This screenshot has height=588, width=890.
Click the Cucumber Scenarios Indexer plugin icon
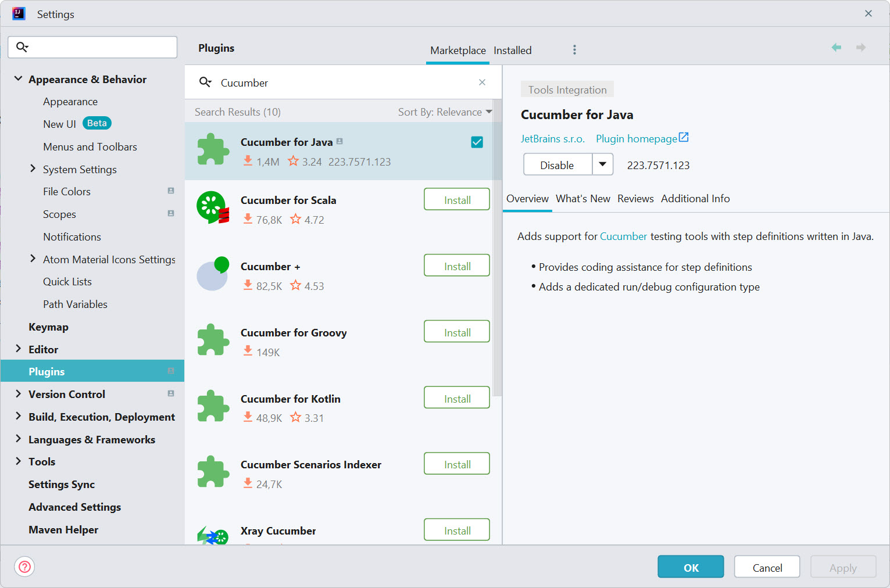(x=213, y=471)
